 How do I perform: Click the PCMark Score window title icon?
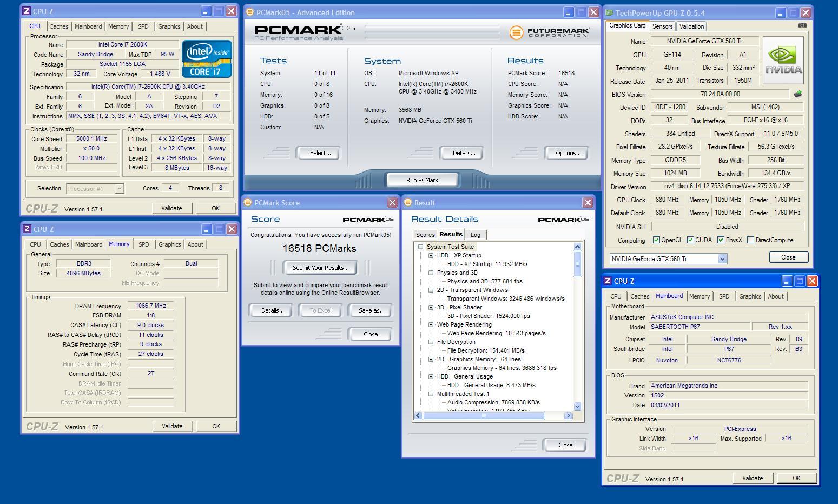pos(248,203)
